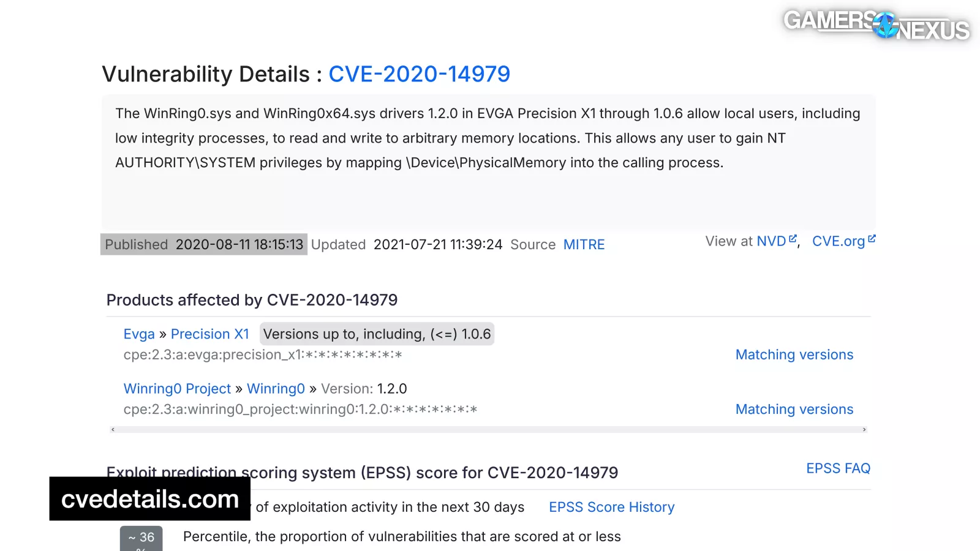Screen dimensions: 980x551
Task: Click the highlighted Published date field
Action: (204, 245)
